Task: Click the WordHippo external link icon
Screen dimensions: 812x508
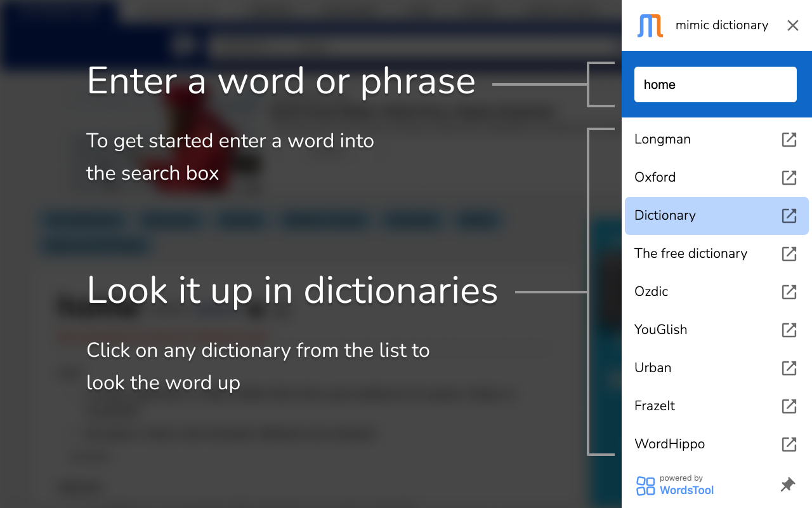Action: [789, 444]
